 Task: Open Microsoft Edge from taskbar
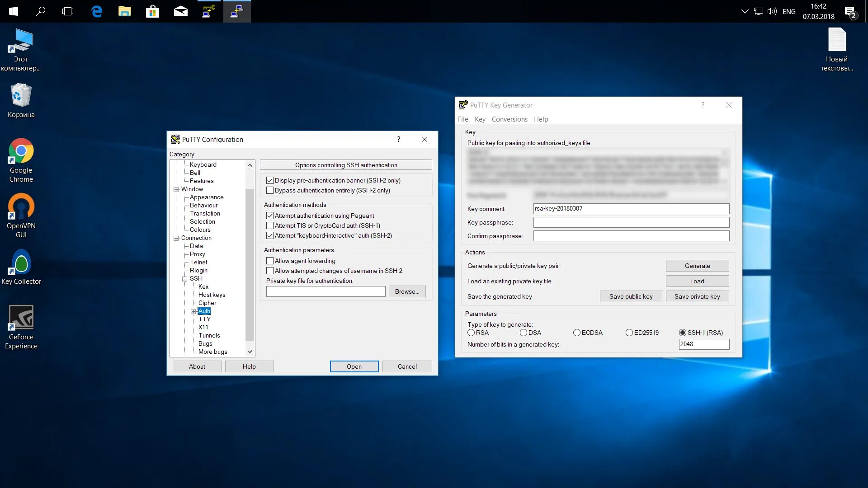click(x=97, y=11)
